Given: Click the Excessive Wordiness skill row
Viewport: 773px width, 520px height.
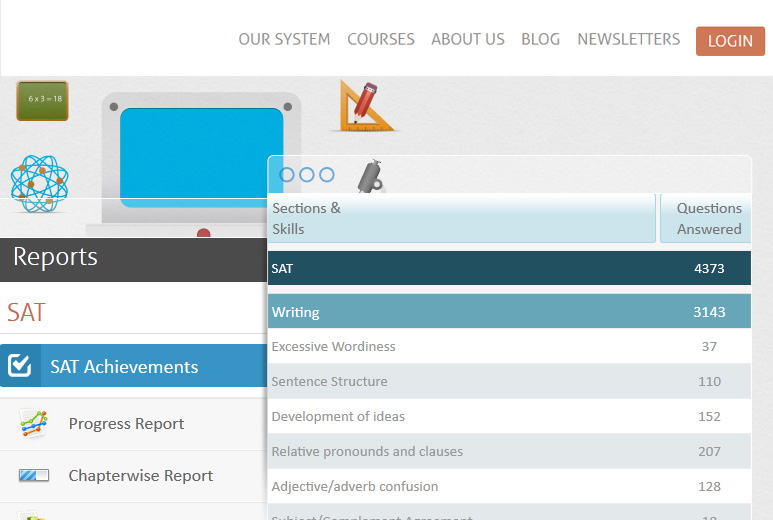Looking at the screenshot, I should pos(509,347).
